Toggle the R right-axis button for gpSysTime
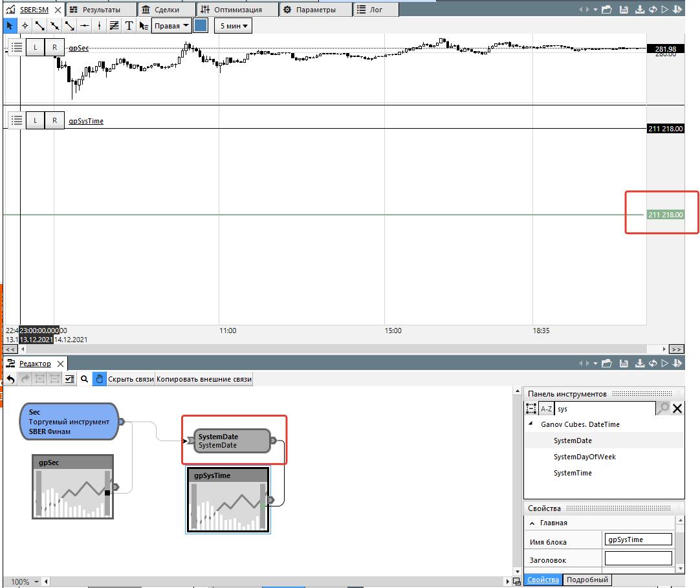The height and width of the screenshot is (588, 700). coord(55,120)
